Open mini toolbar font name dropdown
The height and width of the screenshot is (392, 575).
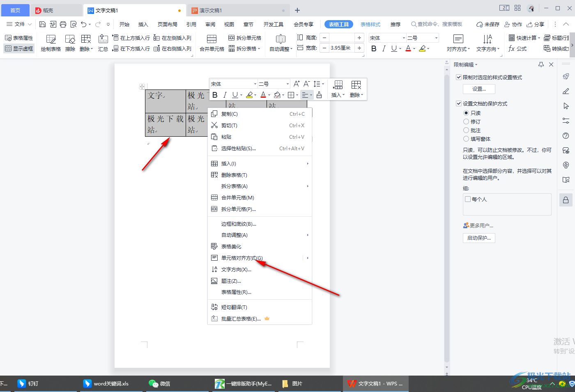click(x=255, y=84)
